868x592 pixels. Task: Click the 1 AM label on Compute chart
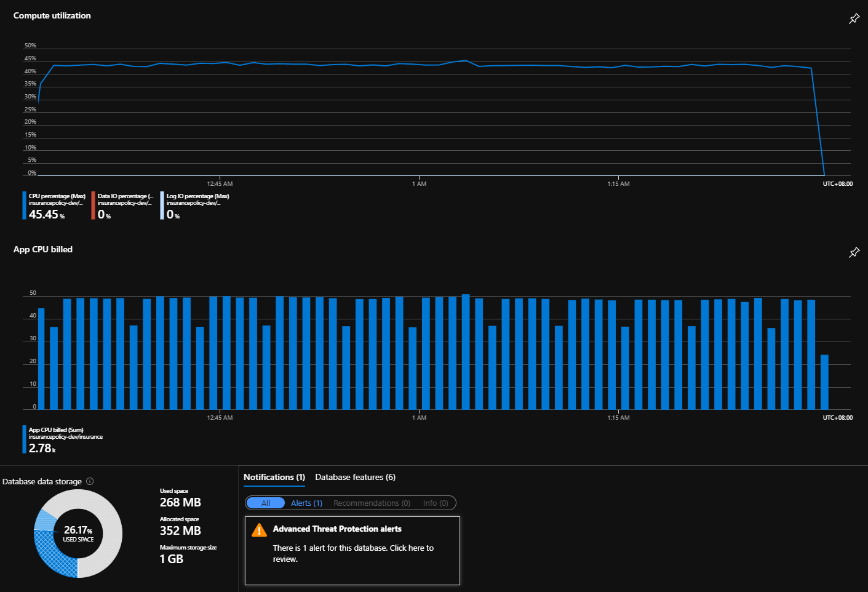click(x=419, y=183)
